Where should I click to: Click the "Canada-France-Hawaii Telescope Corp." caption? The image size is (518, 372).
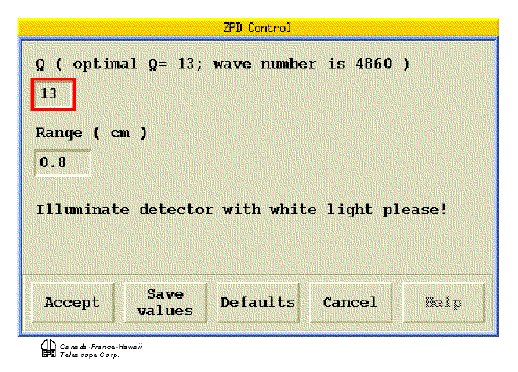(x=101, y=351)
